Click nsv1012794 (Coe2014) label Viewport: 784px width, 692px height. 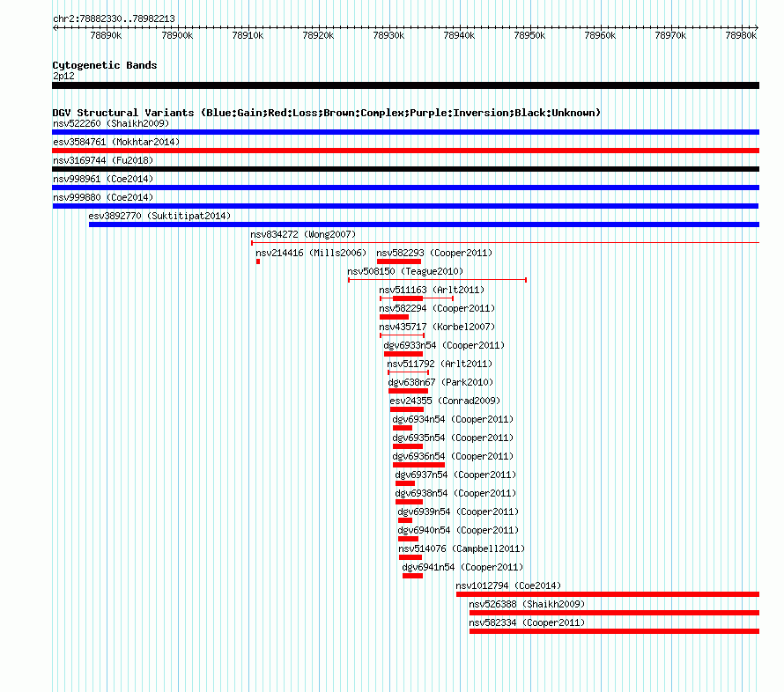[x=508, y=585]
